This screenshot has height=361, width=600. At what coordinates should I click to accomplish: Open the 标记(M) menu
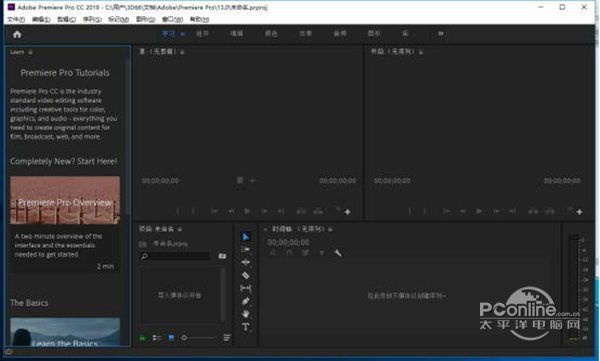click(119, 19)
